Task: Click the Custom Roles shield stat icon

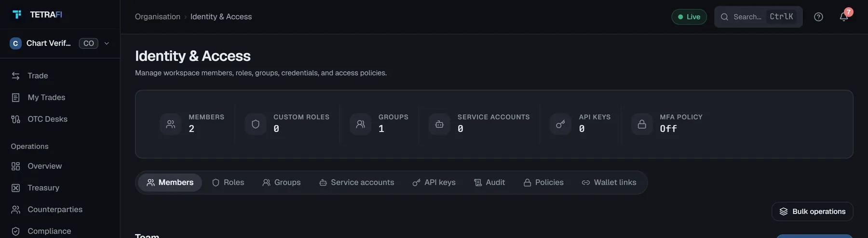Action: click(x=256, y=124)
